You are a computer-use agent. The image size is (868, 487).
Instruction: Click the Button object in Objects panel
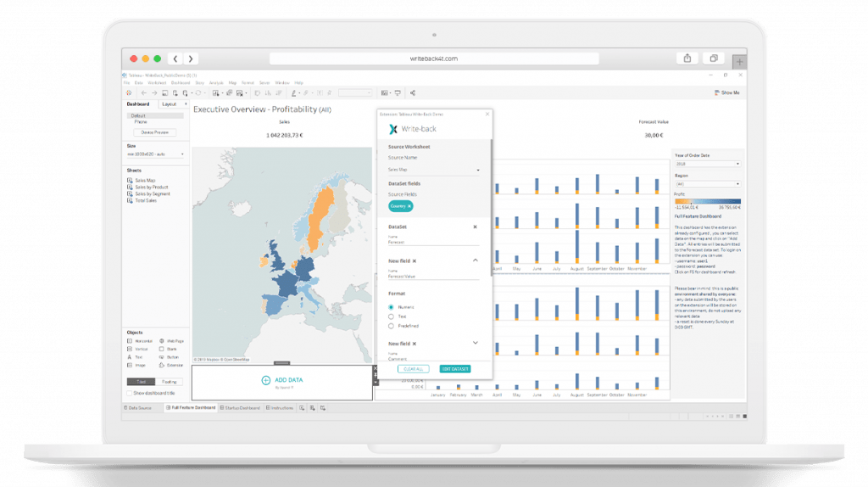(169, 357)
